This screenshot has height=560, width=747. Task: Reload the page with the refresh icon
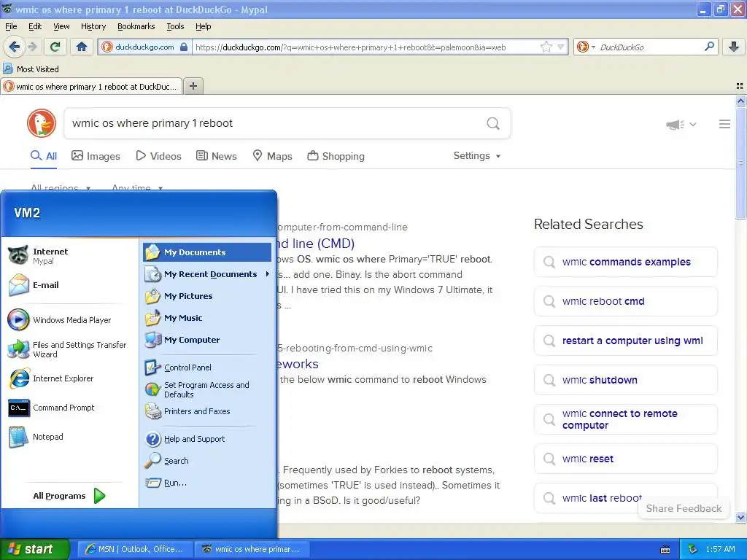pyautogui.click(x=55, y=47)
